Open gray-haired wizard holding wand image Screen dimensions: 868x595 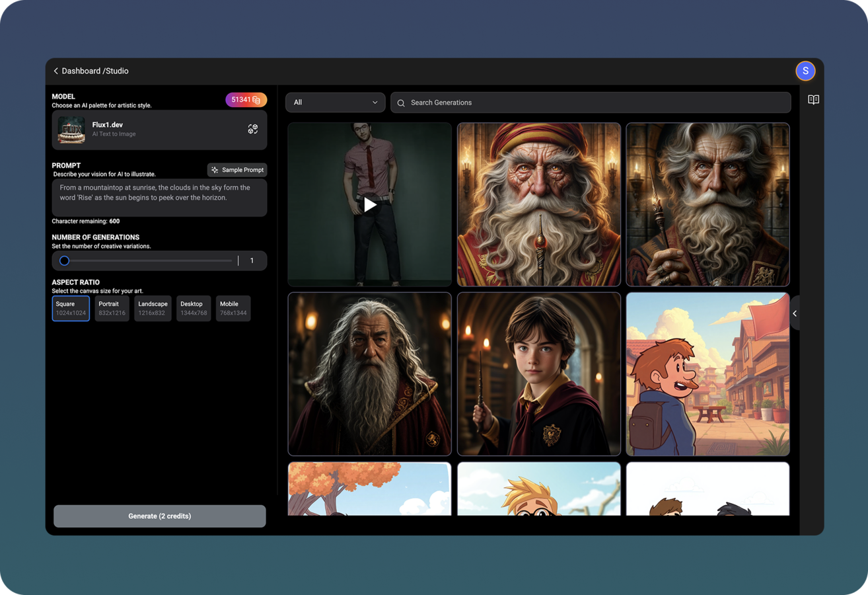click(707, 204)
